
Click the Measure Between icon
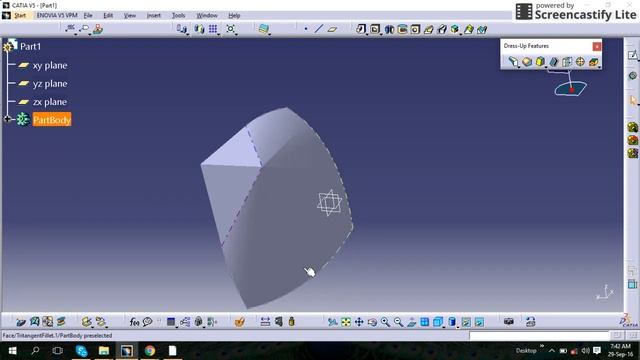pos(265,322)
